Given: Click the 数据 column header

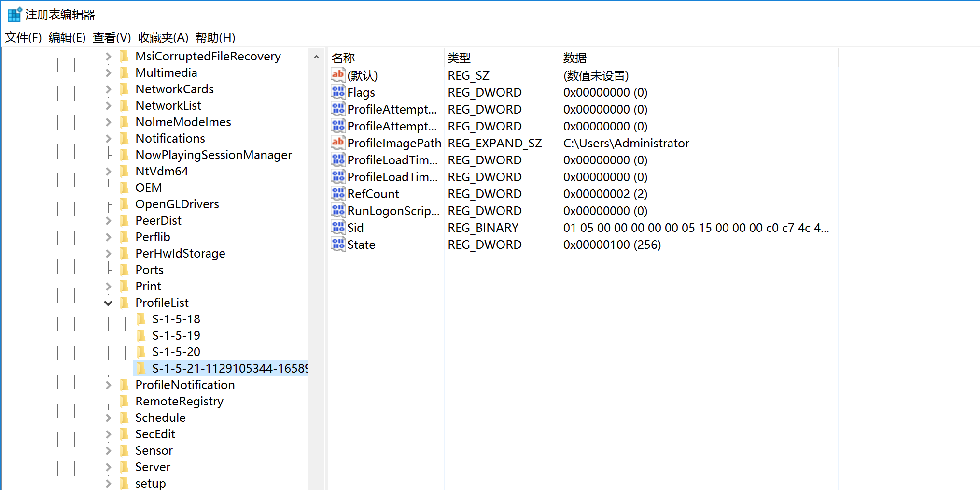Looking at the screenshot, I should [x=574, y=58].
